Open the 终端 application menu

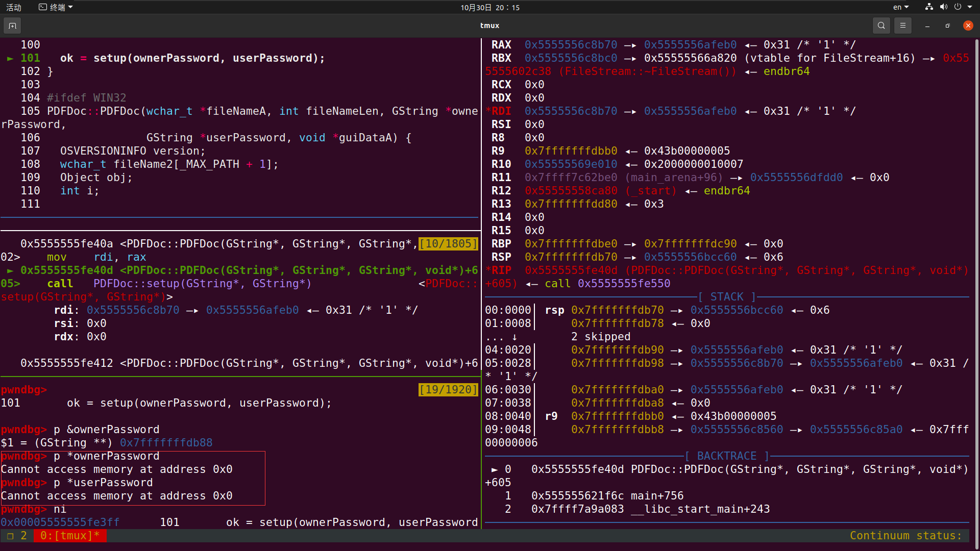(56, 7)
